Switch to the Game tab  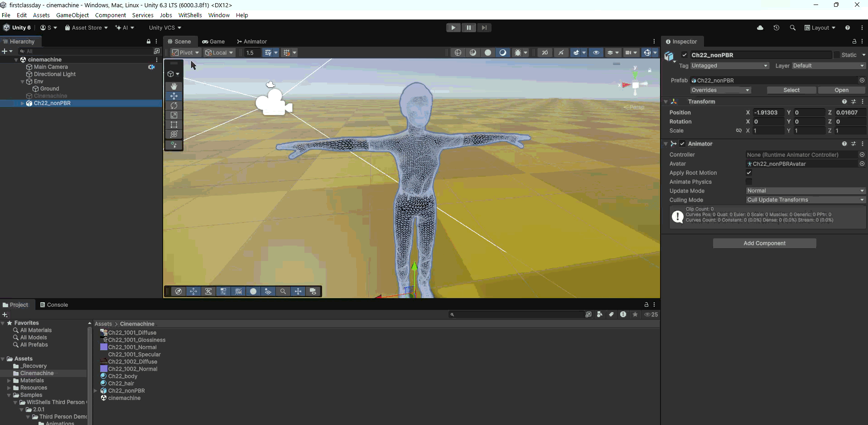[x=213, y=41]
